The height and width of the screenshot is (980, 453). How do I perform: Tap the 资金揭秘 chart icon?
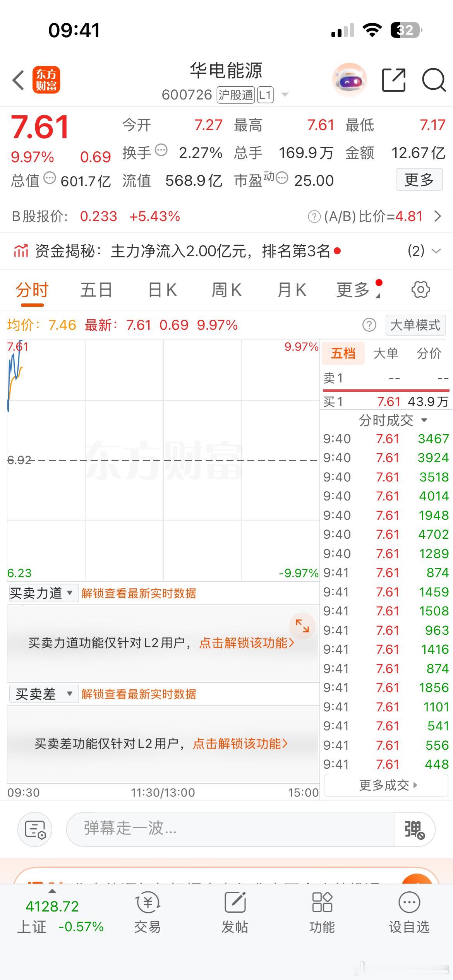tap(21, 251)
